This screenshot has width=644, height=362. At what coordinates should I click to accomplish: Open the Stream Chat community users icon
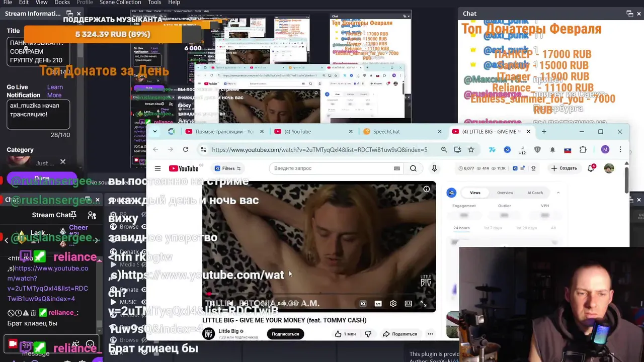coord(92,215)
